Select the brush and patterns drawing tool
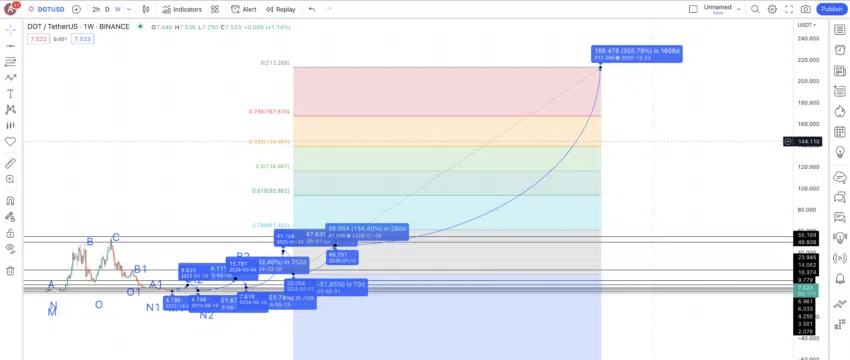 (10, 78)
